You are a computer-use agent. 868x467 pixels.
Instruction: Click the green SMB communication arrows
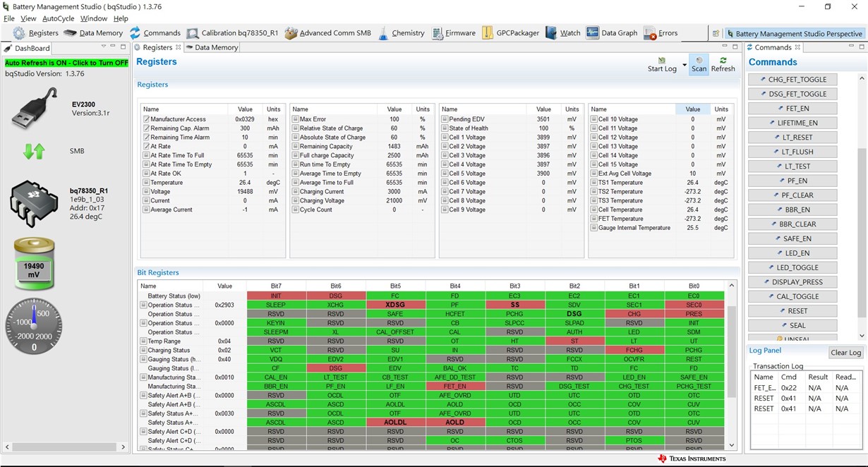tap(35, 151)
